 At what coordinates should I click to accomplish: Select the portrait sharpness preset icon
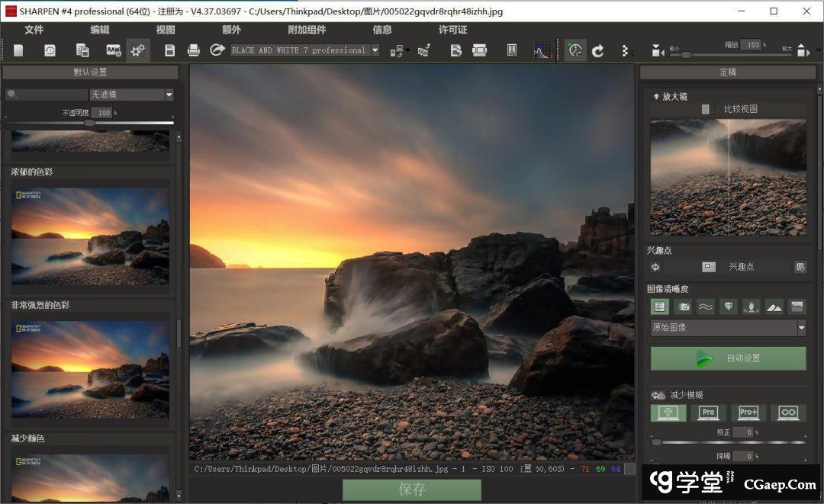[x=752, y=307]
